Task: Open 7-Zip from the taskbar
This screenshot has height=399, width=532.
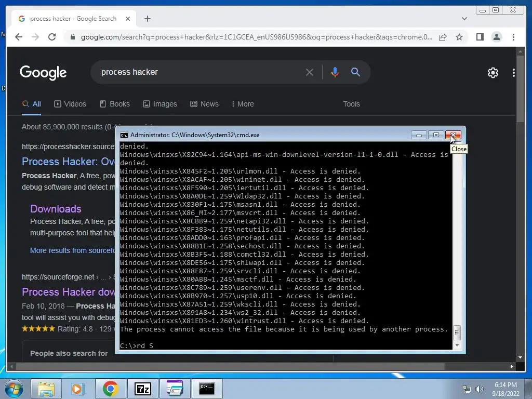Action: click(142, 389)
